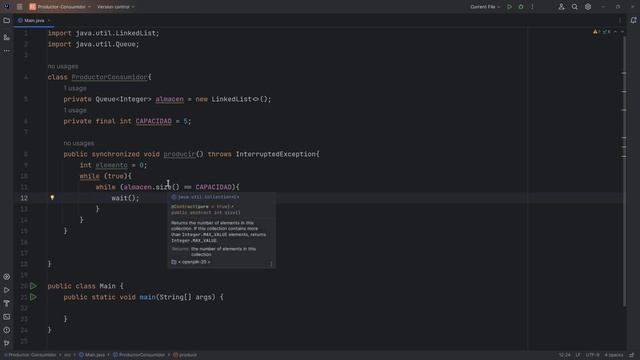This screenshot has width=640, height=360.
Task: Click the cursor position 12:24 in status bar
Action: pos(564,355)
